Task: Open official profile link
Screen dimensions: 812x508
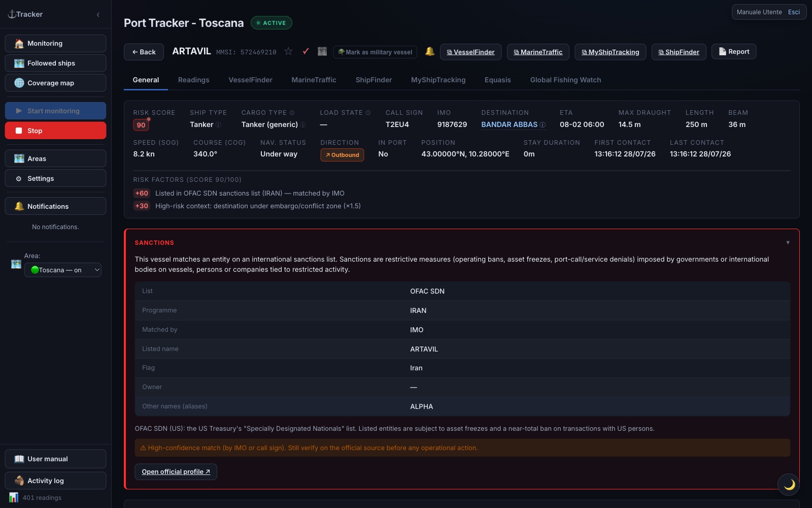Action: 176,472
